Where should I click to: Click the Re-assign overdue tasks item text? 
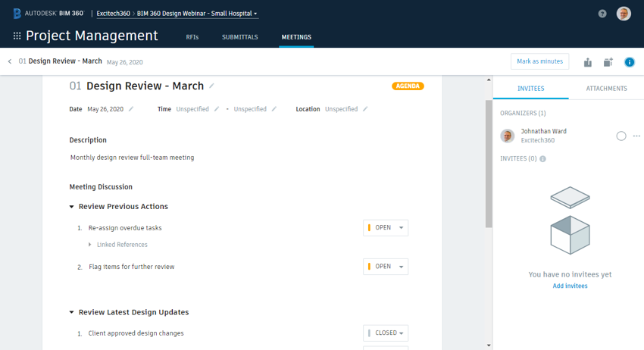click(125, 228)
